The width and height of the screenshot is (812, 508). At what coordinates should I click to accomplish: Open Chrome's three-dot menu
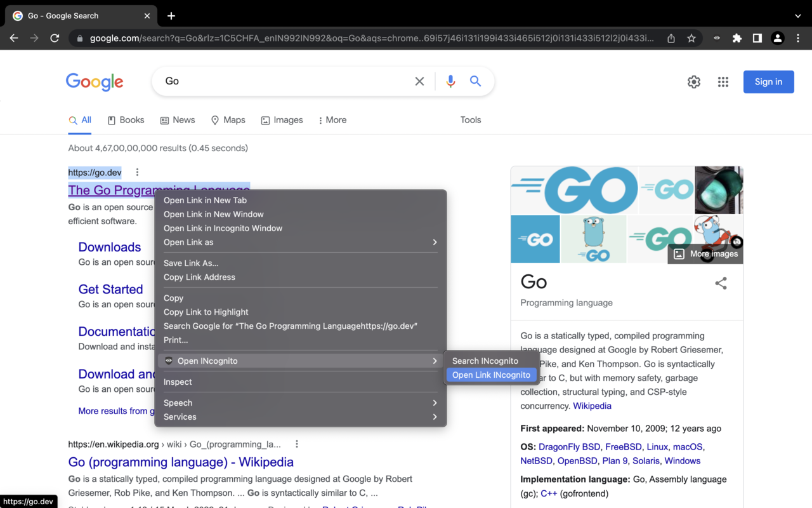pos(798,38)
